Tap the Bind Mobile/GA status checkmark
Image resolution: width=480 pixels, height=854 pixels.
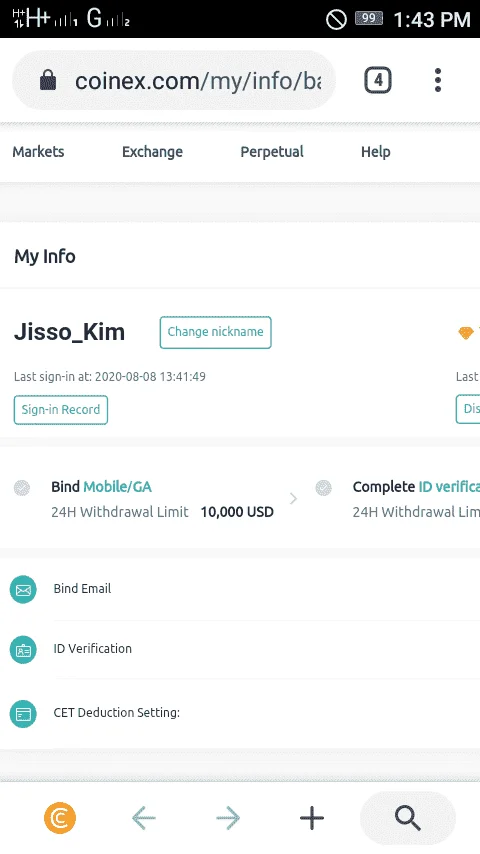[x=22, y=487]
